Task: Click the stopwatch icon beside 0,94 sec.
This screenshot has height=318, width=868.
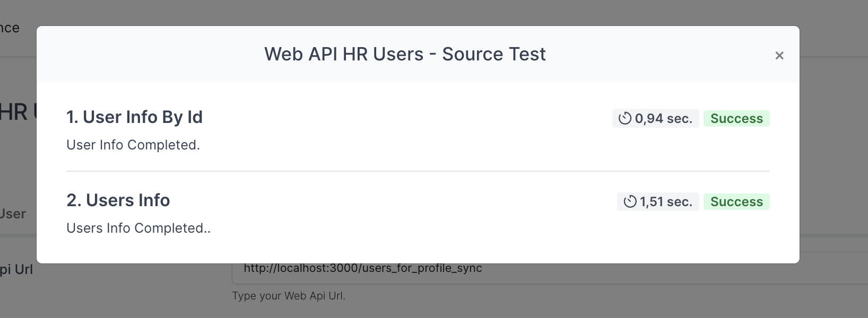Action: 624,119
